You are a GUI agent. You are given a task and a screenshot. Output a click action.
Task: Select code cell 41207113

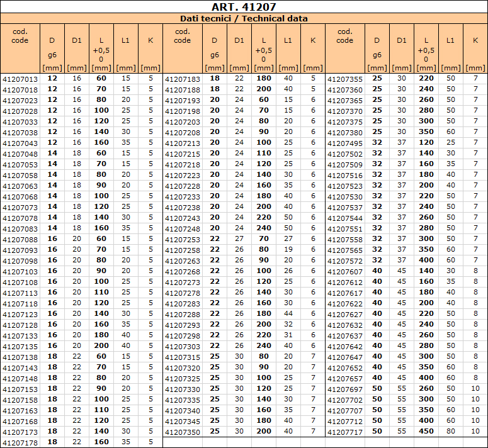20,293
